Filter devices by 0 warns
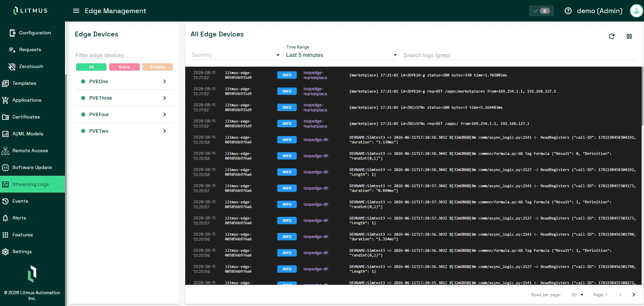Image resolution: width=644 pixels, height=306 pixels. coord(158,67)
